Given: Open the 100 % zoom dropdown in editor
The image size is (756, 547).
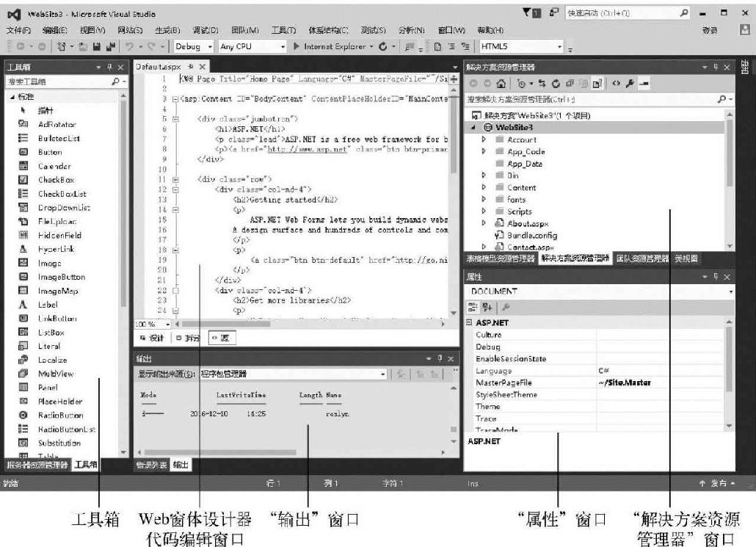Looking at the screenshot, I should (x=153, y=324).
